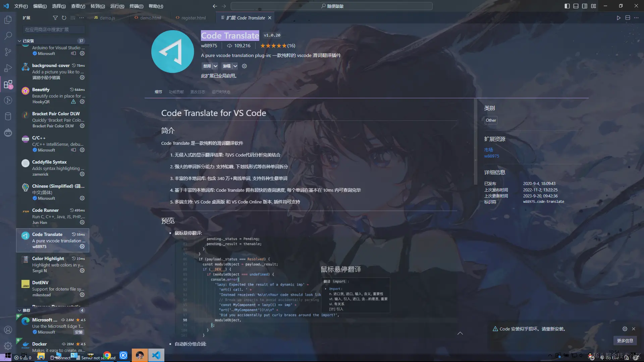Click the extension search input field
Screen dimensions: 644x362
(x=54, y=29)
